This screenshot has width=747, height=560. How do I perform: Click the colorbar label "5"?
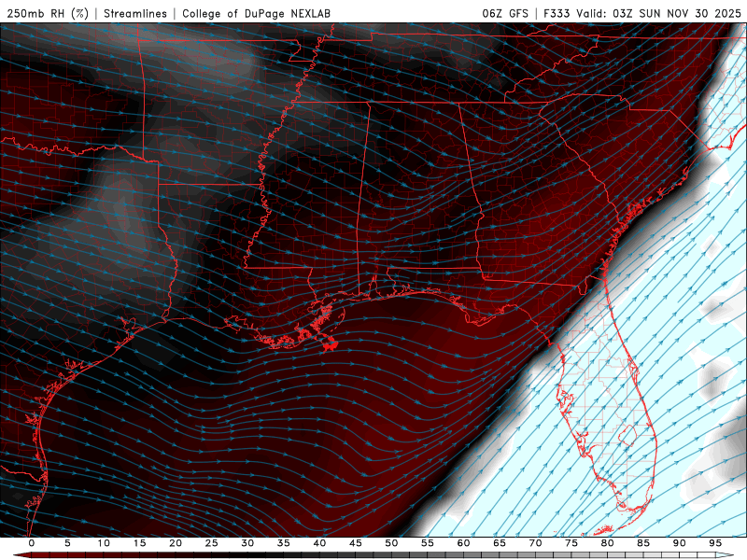67,543
